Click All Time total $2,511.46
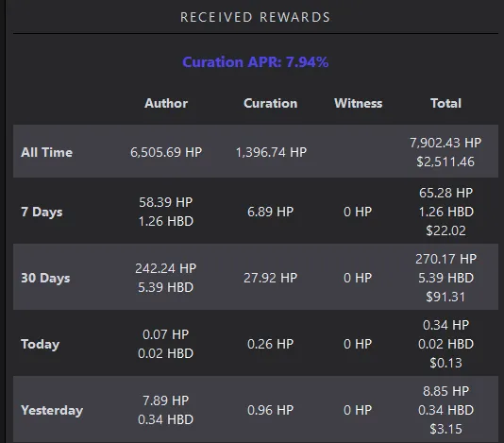504x443 pixels. (445, 162)
